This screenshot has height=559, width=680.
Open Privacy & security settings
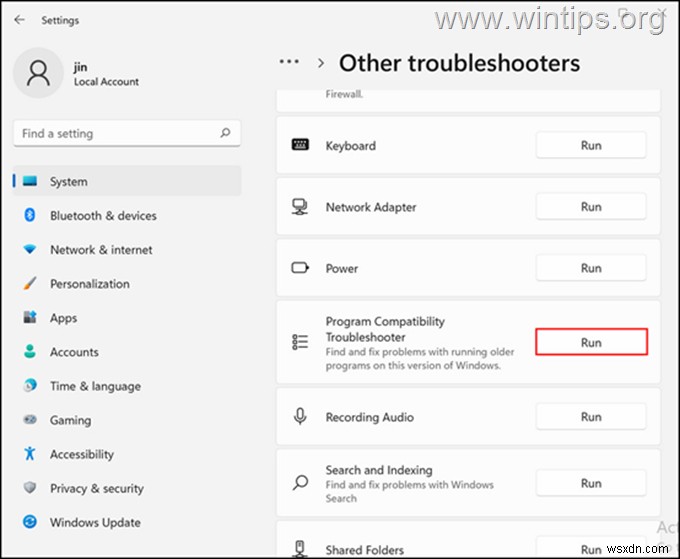(x=127, y=488)
